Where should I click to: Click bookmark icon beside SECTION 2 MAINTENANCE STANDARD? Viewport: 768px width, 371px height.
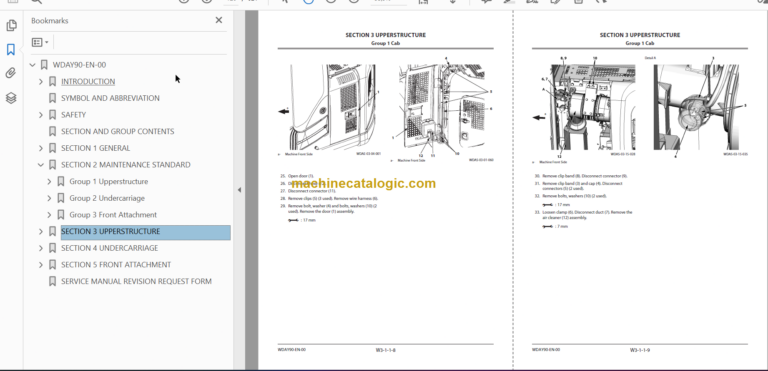pos(52,165)
